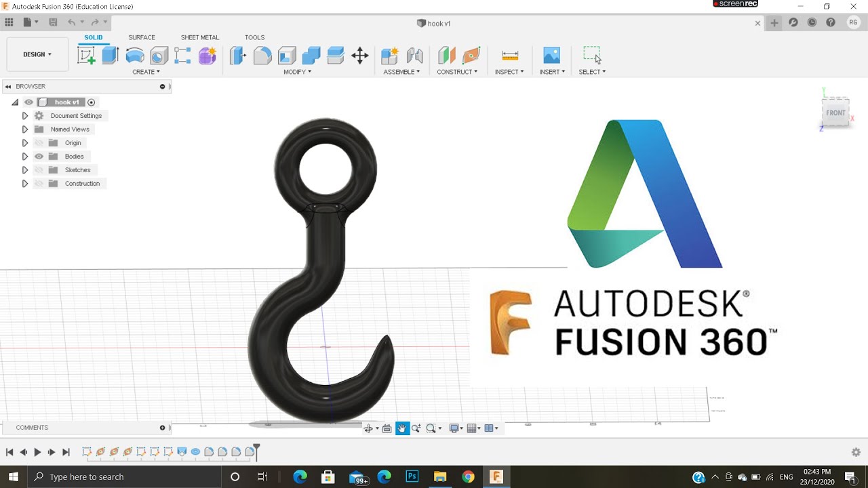The image size is (868, 488).
Task: Open the DESIGN workspace dropdown
Action: [x=37, y=54]
